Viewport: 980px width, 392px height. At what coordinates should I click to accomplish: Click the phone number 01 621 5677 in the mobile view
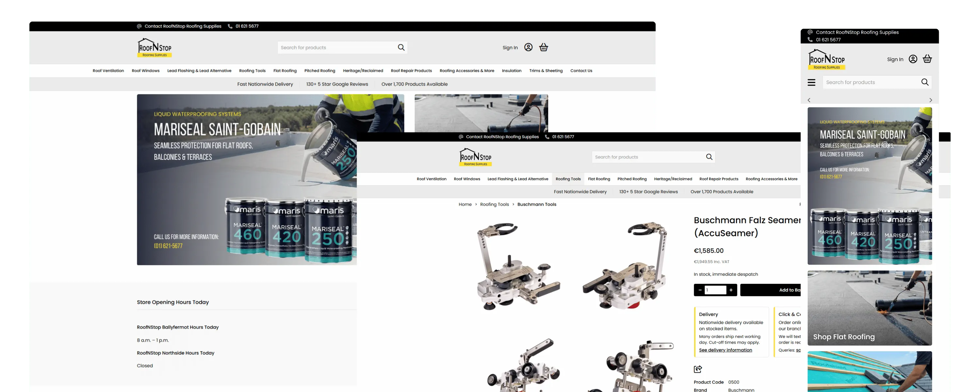[828, 40]
